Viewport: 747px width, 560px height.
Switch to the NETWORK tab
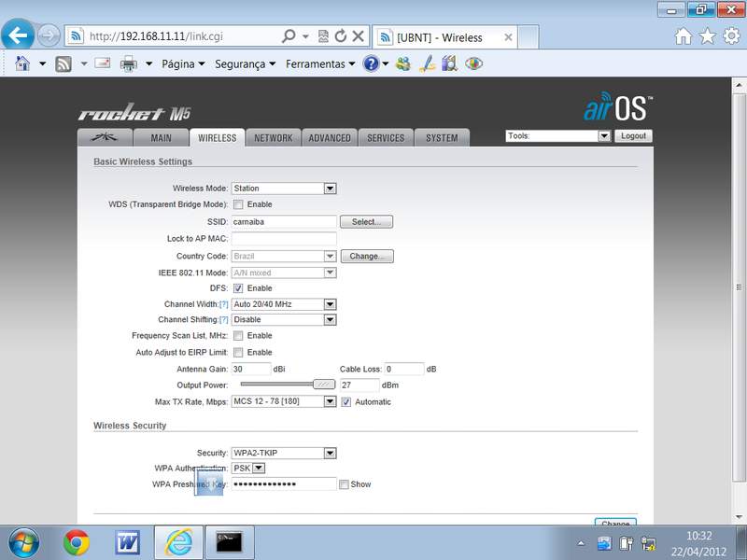273,138
